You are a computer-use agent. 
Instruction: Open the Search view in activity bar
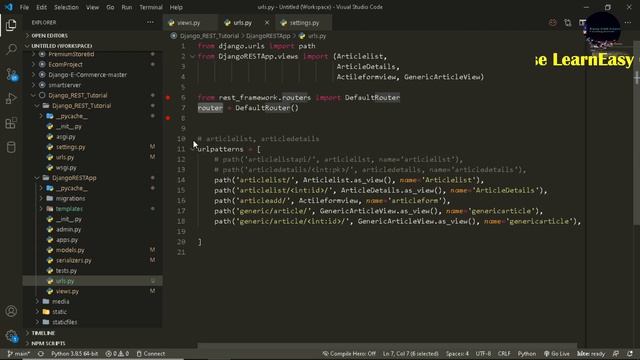11,49
